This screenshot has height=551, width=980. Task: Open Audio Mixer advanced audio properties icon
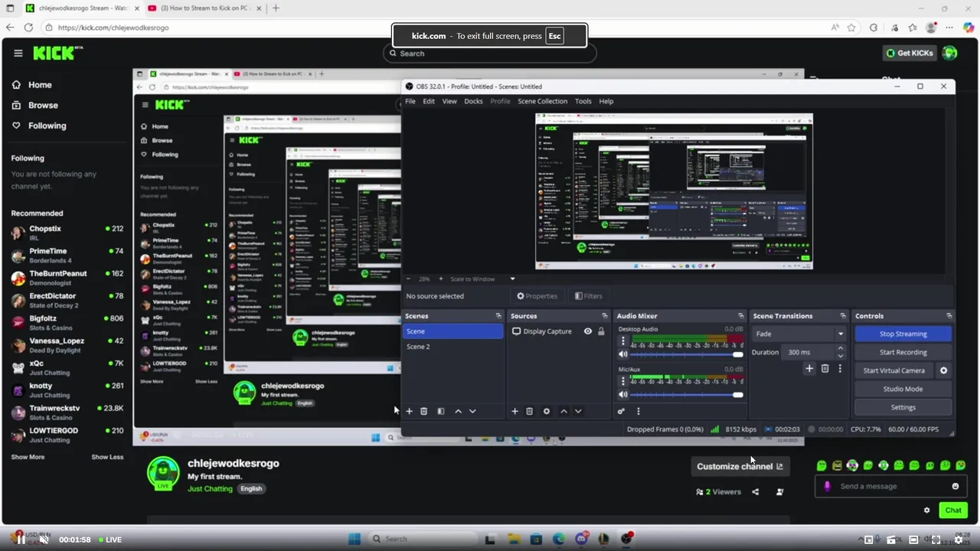[x=621, y=412]
